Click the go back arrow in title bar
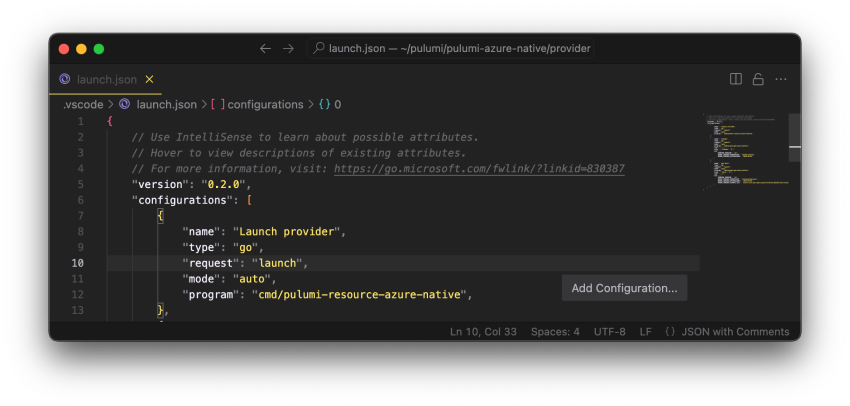 [x=265, y=48]
